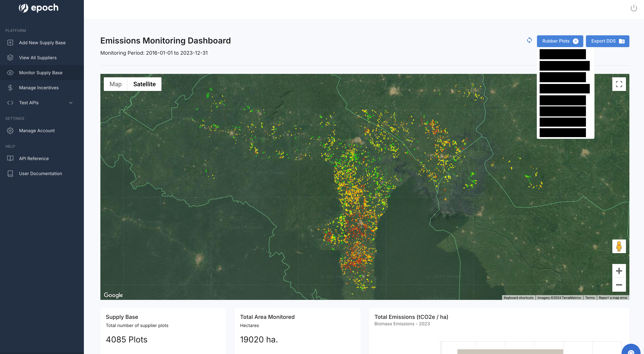Toggle fullscreen map view
Screen dimensions: 644x354
[619, 84]
